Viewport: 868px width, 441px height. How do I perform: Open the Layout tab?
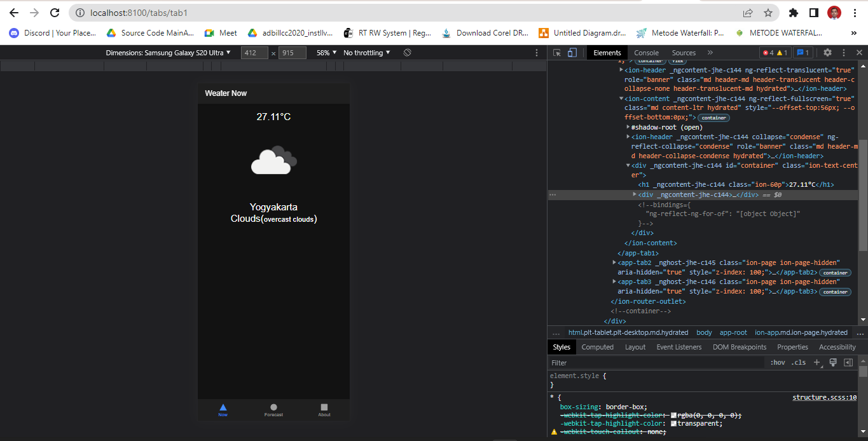[635, 347]
